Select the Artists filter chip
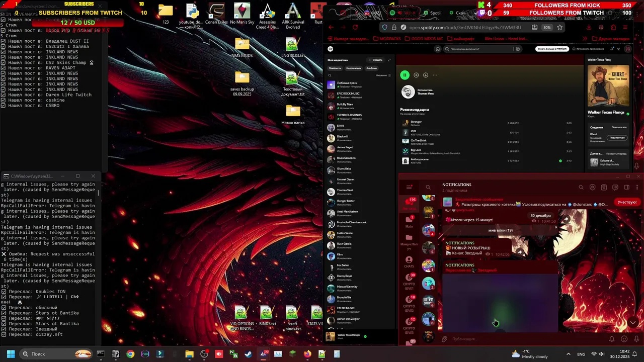The height and width of the screenshot is (362, 644). click(x=354, y=68)
